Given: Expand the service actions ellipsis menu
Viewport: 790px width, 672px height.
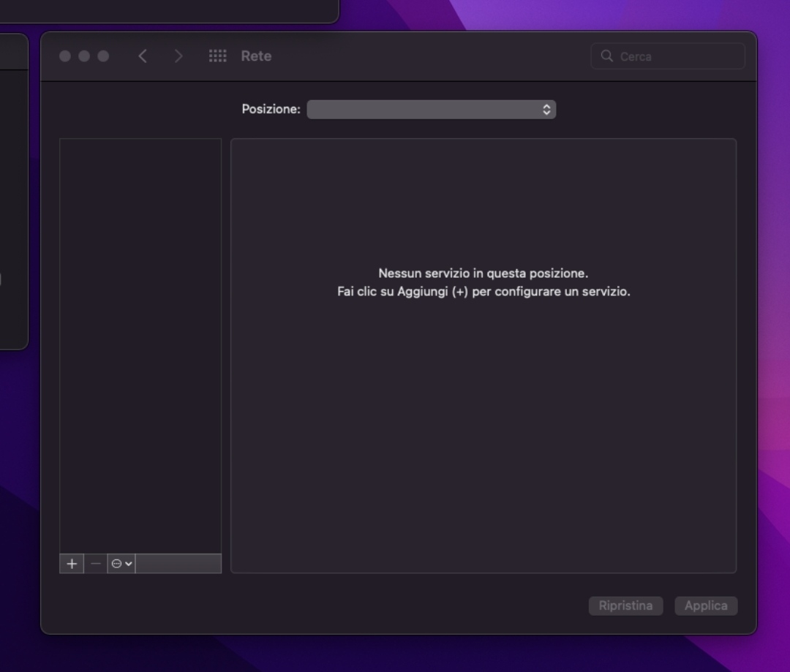Looking at the screenshot, I should [121, 564].
